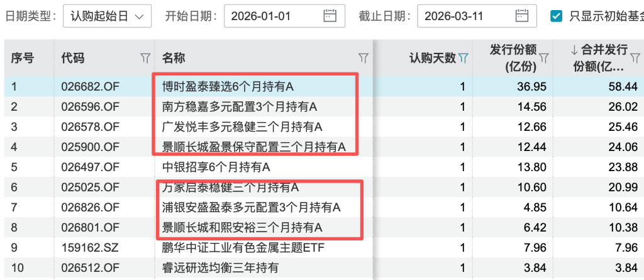Click filter icon next to 认购天数

pos(463,58)
